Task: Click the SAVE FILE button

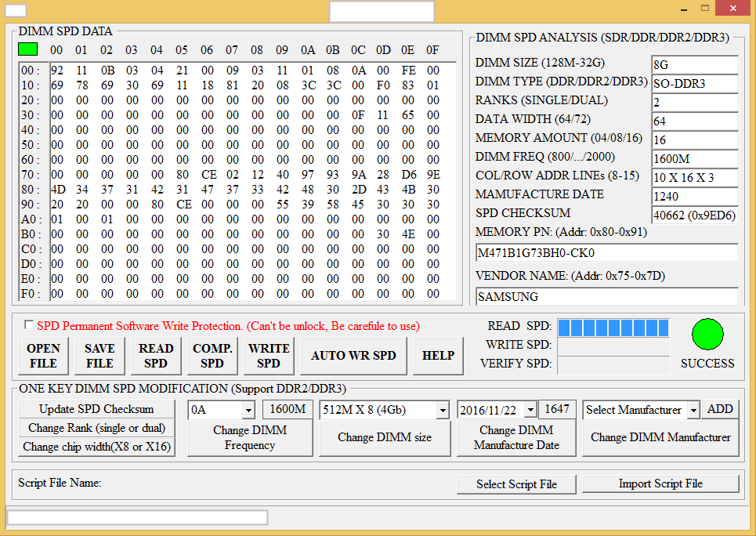Action: click(x=99, y=356)
